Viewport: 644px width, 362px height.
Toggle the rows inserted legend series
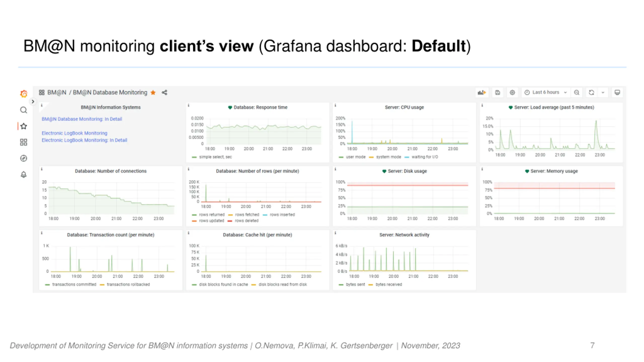282,215
